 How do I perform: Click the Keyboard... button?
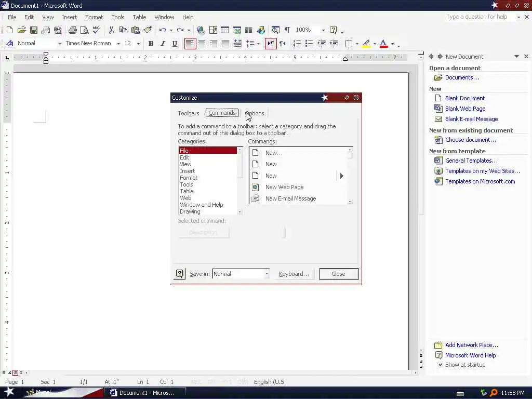tap(294, 274)
